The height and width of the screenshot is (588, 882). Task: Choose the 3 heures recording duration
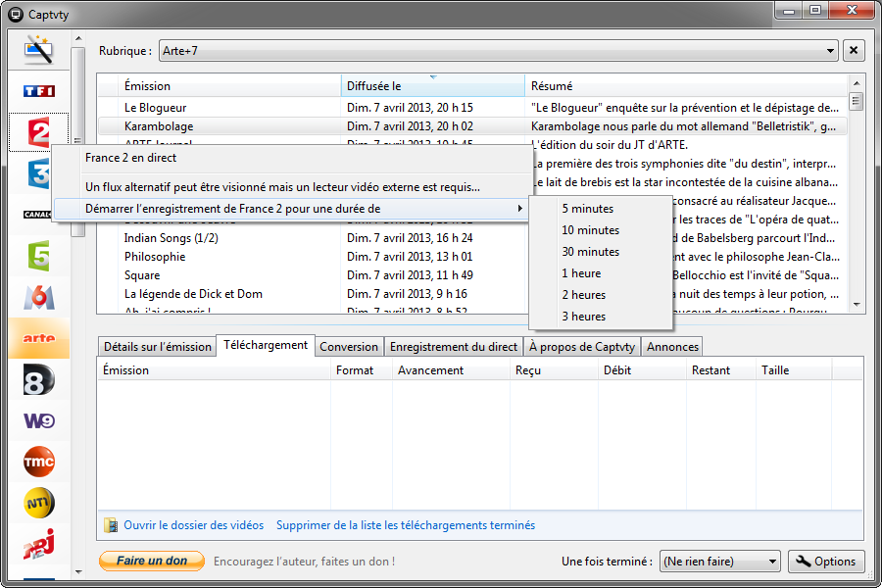coord(601,317)
